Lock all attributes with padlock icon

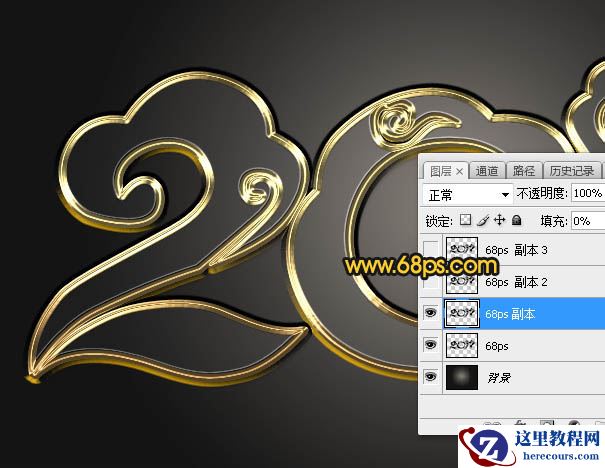pyautogui.click(x=516, y=220)
